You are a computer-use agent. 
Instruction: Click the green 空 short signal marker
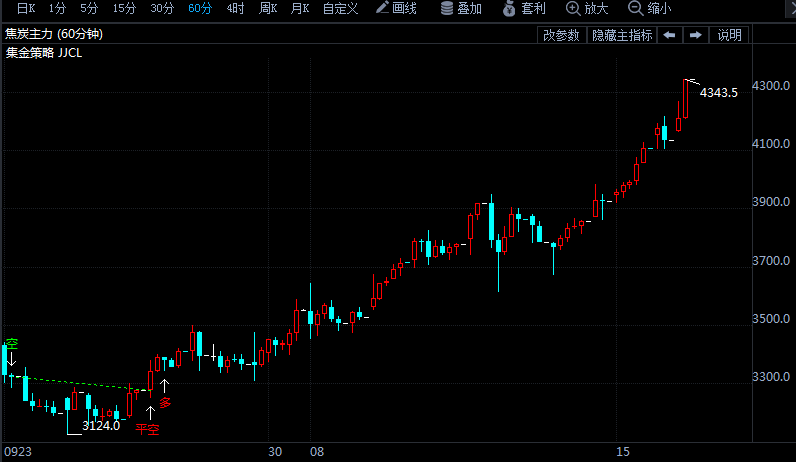point(12,344)
